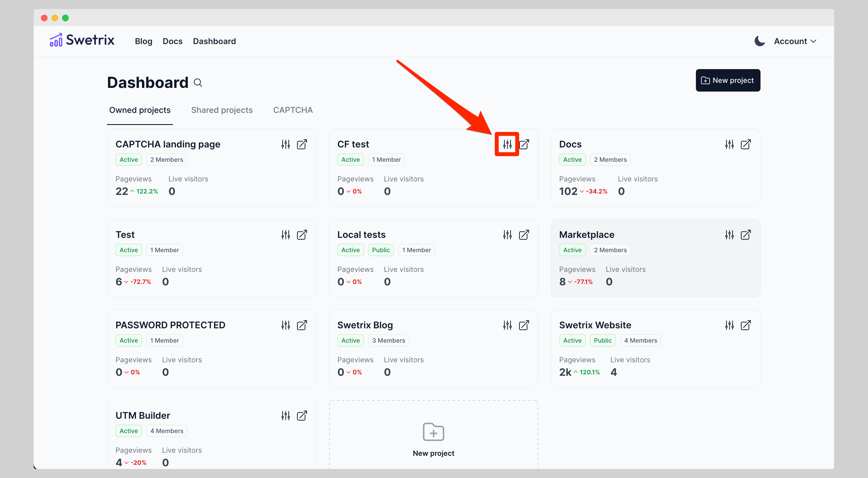This screenshot has height=478, width=868.
Task: Open the Docs navigation link
Action: point(172,41)
